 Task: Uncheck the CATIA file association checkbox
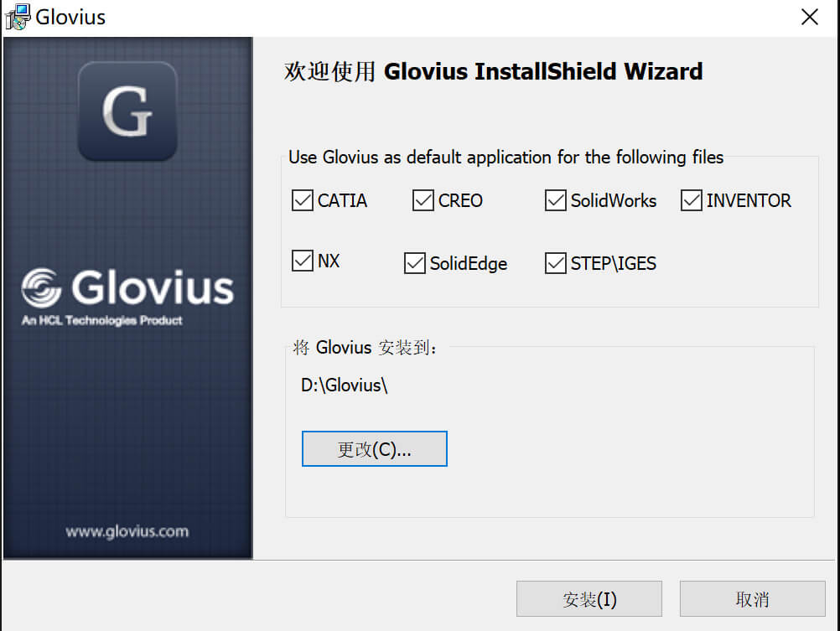tap(302, 200)
